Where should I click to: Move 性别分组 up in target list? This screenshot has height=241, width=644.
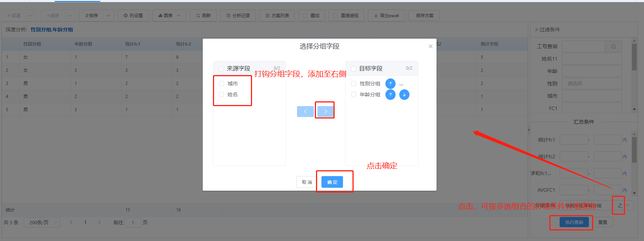(390, 83)
